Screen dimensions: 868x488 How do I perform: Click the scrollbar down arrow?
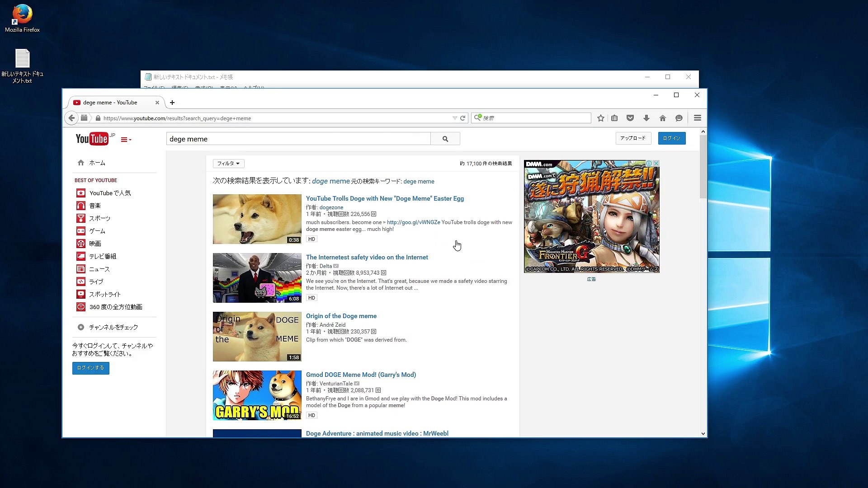tap(703, 434)
